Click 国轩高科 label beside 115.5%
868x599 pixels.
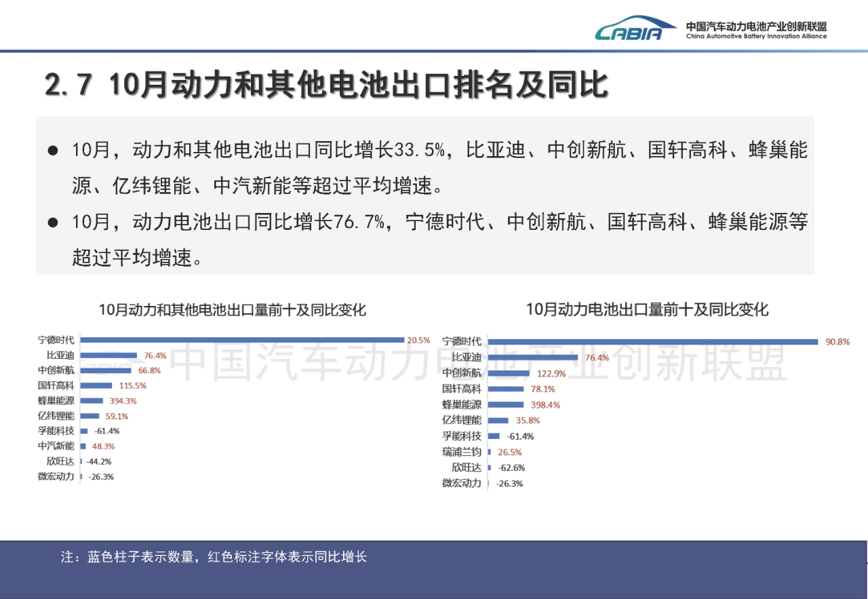pos(56,385)
